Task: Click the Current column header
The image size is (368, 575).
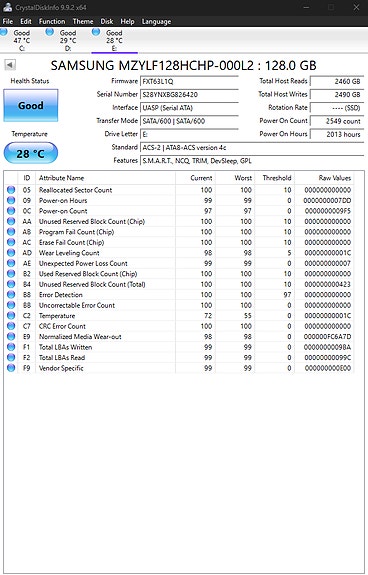Action: [x=195, y=178]
